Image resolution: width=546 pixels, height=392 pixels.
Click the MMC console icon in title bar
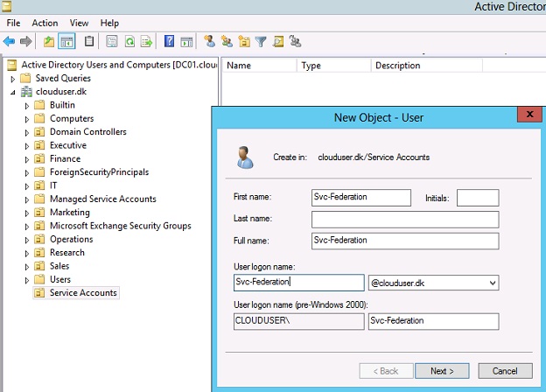click(x=7, y=6)
